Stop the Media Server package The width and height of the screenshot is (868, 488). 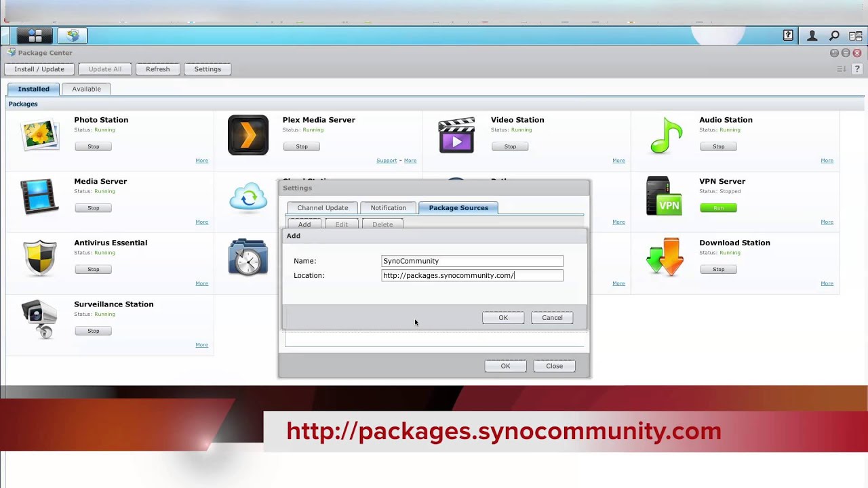[x=93, y=208]
